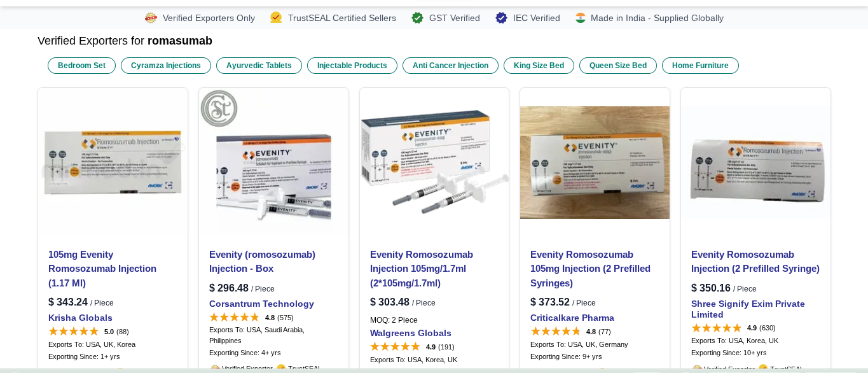View Walgreens Evenity syringes product image
868x373 pixels.
coord(434,162)
